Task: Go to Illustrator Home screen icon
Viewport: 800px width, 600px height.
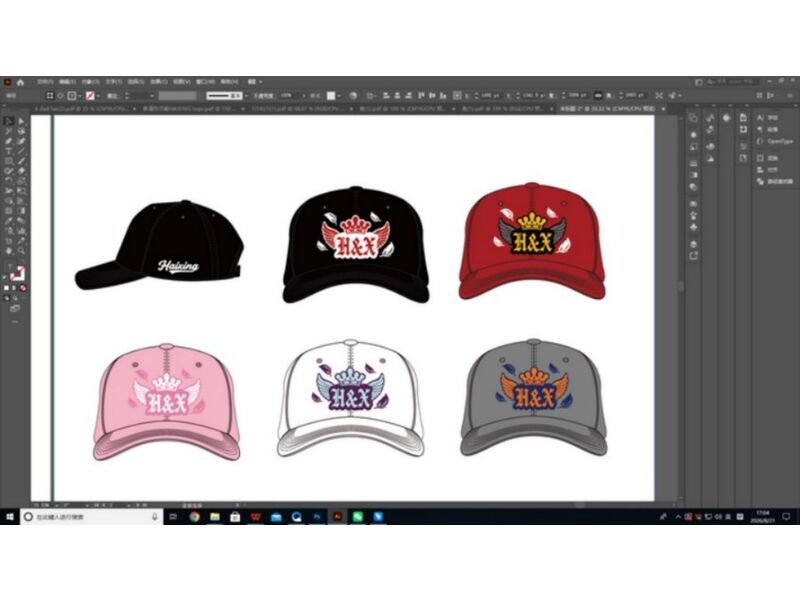Action: (20, 82)
